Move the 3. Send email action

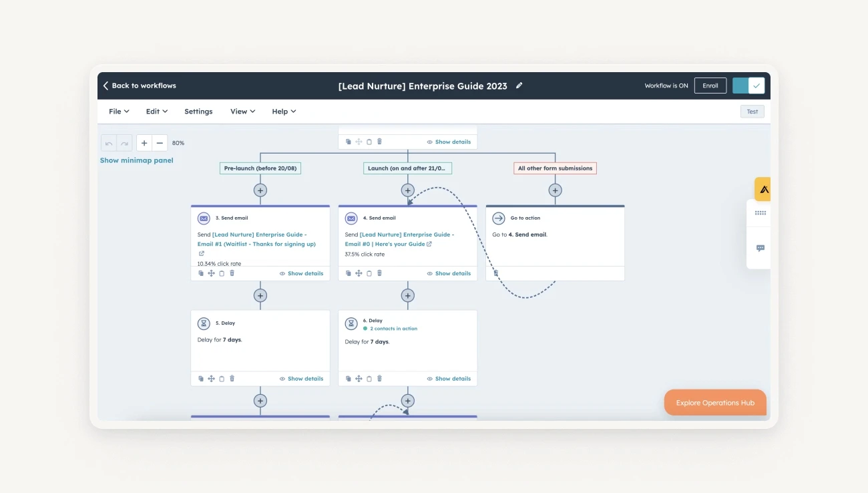pyautogui.click(x=211, y=273)
